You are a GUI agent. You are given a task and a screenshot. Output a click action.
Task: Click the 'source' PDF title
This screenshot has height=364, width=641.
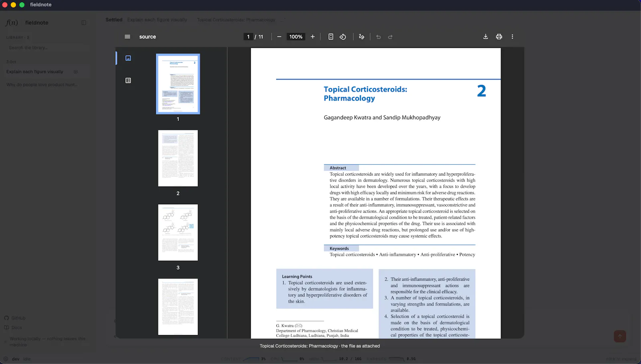(148, 37)
